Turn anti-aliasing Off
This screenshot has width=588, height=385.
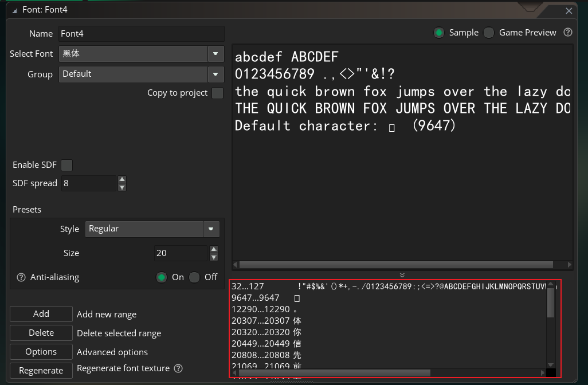pyautogui.click(x=195, y=277)
